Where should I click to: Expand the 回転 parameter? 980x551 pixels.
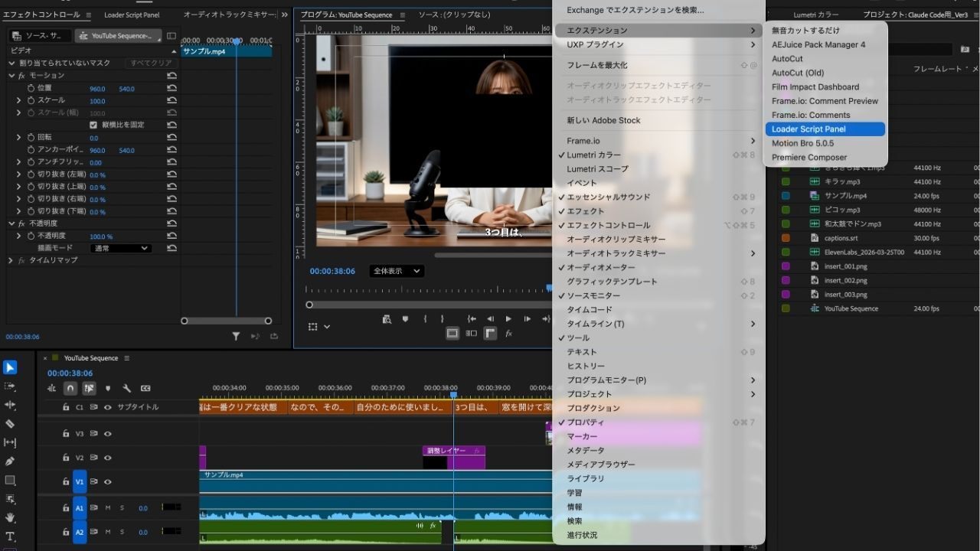(19, 138)
